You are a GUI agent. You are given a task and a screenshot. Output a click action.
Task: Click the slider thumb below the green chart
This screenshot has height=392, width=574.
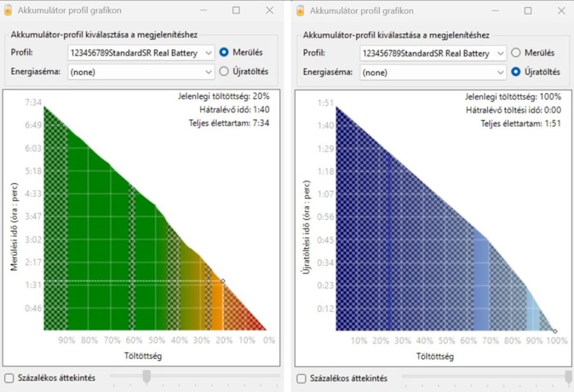click(146, 377)
